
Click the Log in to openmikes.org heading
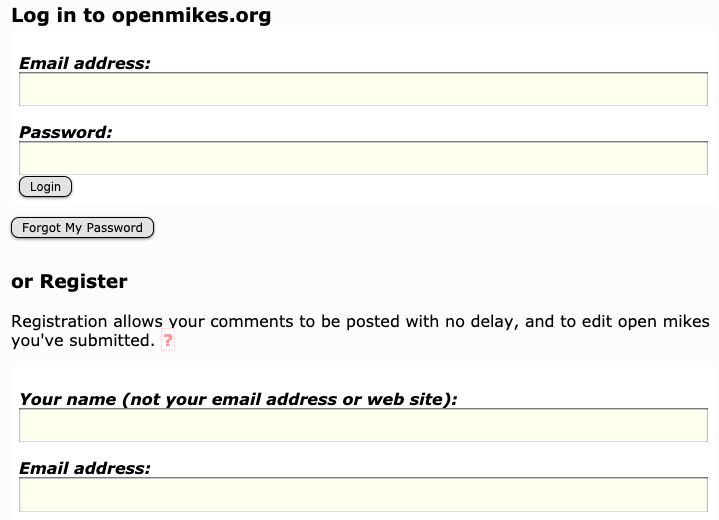[141, 16]
